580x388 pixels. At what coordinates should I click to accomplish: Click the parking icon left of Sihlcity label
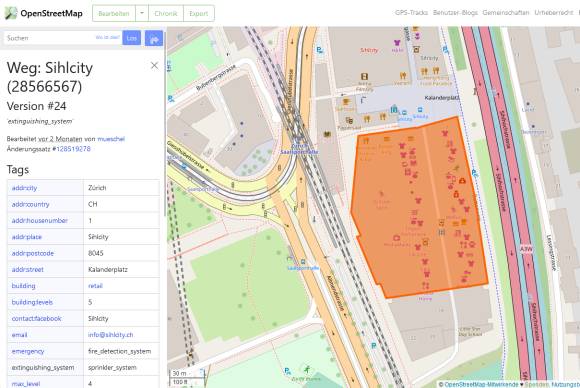320,50
